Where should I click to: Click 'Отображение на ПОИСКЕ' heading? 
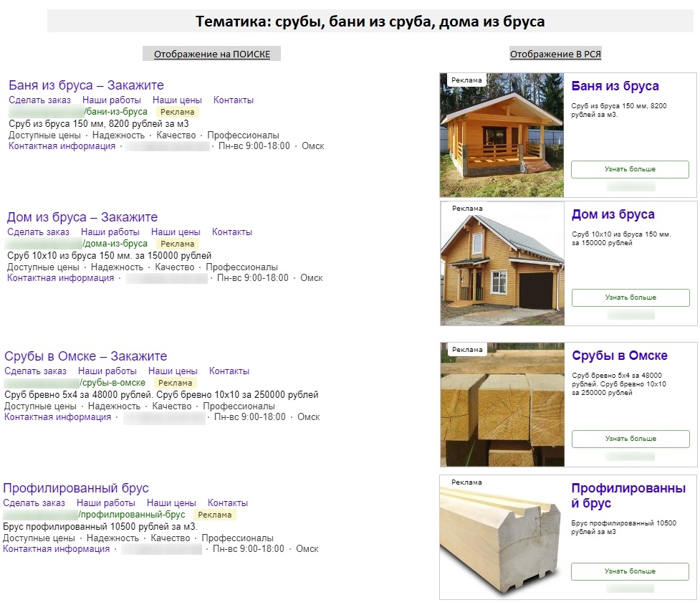[212, 54]
